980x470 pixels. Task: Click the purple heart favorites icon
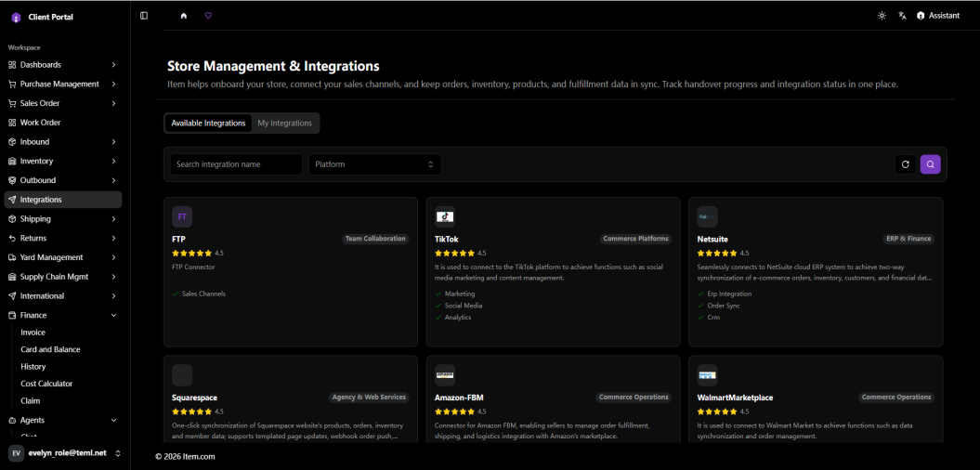pos(208,16)
